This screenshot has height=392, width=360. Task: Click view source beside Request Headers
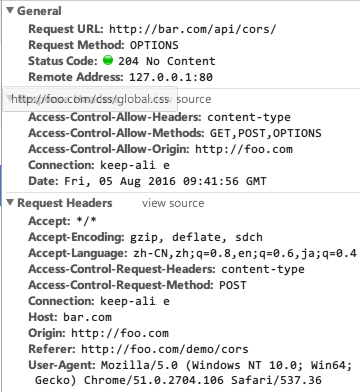[173, 203]
